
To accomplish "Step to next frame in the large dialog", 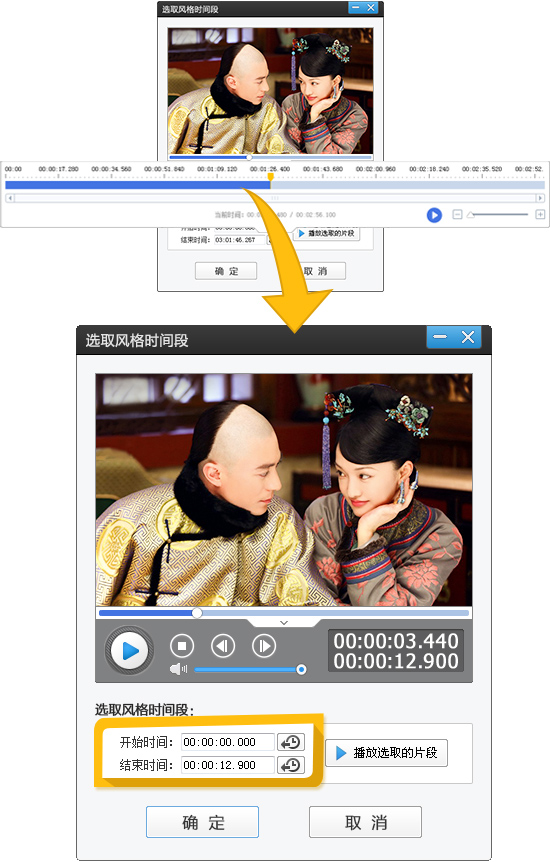I will [x=264, y=645].
